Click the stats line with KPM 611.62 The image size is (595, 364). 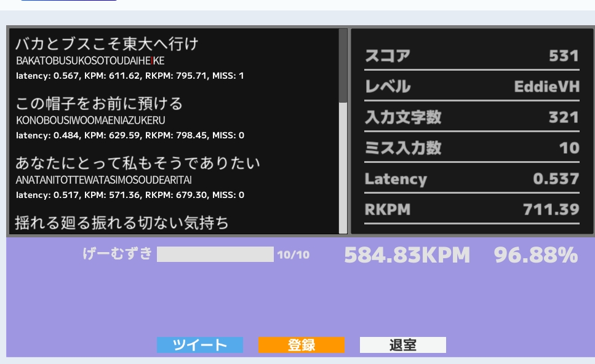pyautogui.click(x=130, y=76)
